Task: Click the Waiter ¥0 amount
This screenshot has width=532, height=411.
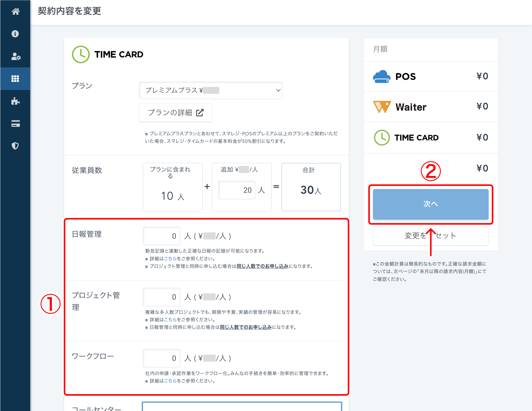Action: [482, 106]
